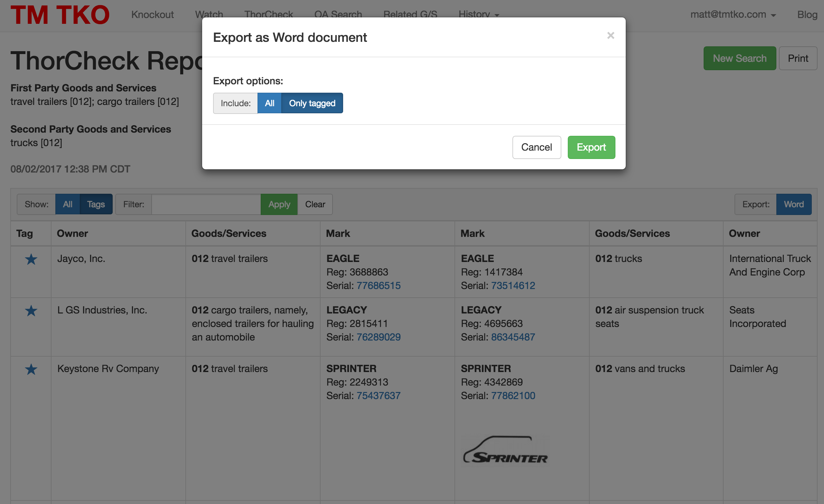This screenshot has height=504, width=824.
Task: Click in the Filter text field
Action: (x=206, y=204)
